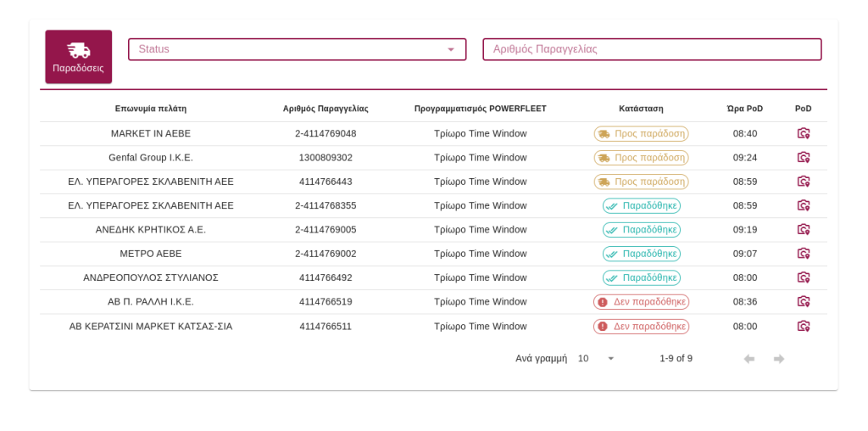This screenshot has width=868, height=431.
Task: Click Προς παράδοση status chip for MARKET IN
Action: pyautogui.click(x=641, y=133)
